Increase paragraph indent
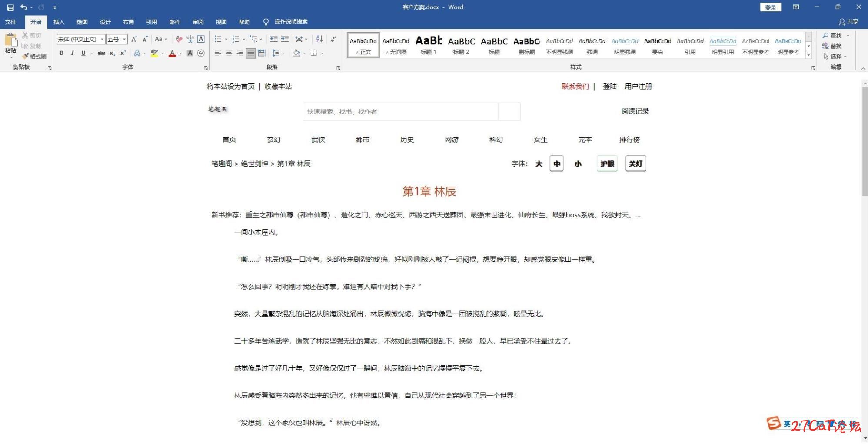 click(285, 39)
